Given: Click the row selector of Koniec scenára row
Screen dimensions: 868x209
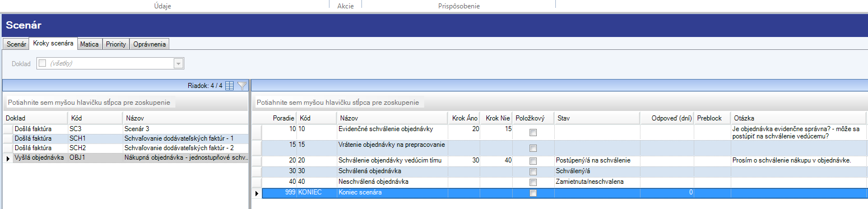Looking at the screenshot, I should point(257,192).
